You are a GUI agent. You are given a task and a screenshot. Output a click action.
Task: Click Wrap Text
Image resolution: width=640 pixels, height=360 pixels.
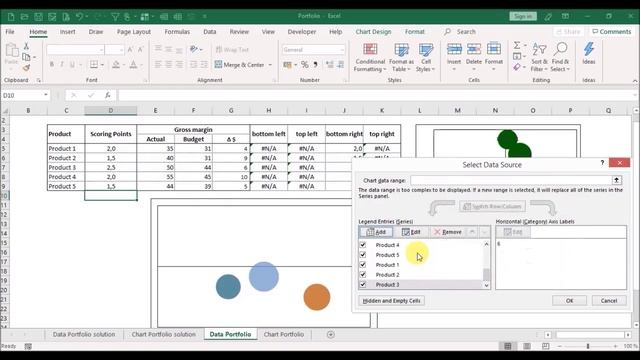[x=232, y=49]
